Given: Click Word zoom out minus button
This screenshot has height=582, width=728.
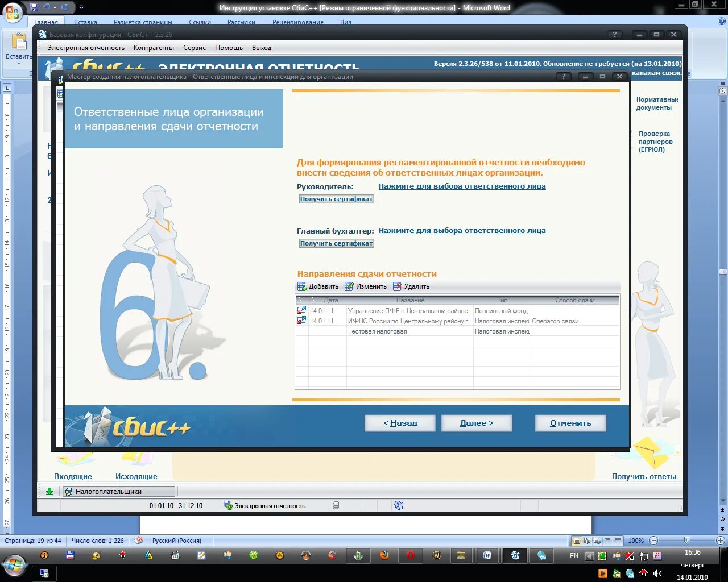Looking at the screenshot, I should point(653,541).
